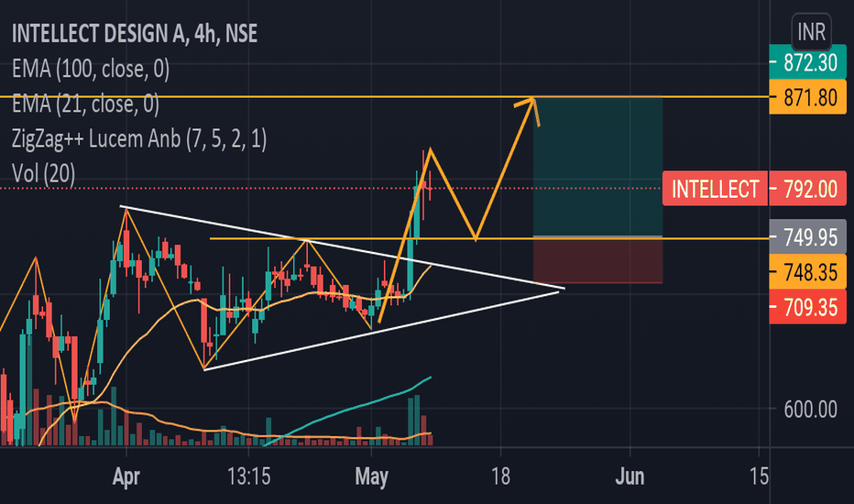Select the INTELLECT DESIGN A, 4h, NSE title

[x=135, y=34]
